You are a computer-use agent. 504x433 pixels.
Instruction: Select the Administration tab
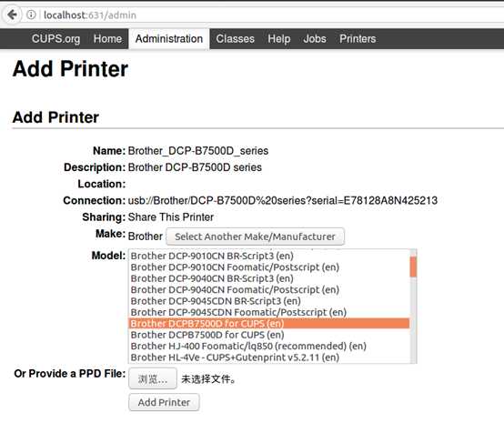tap(169, 39)
